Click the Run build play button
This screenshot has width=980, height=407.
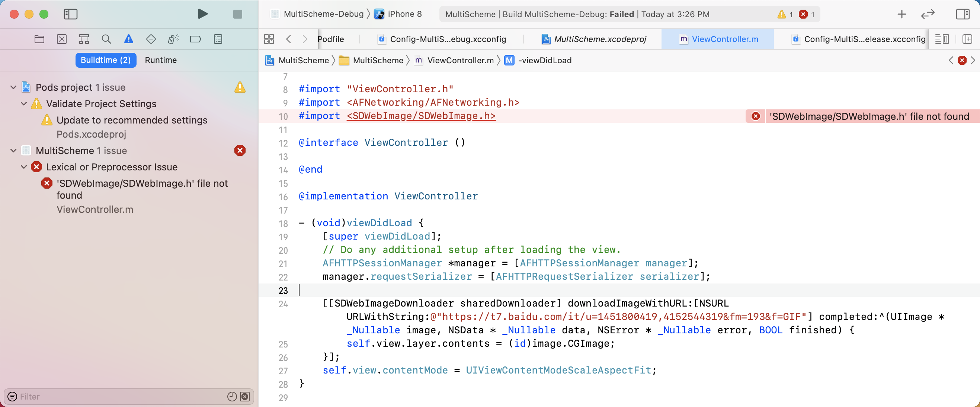coord(203,14)
